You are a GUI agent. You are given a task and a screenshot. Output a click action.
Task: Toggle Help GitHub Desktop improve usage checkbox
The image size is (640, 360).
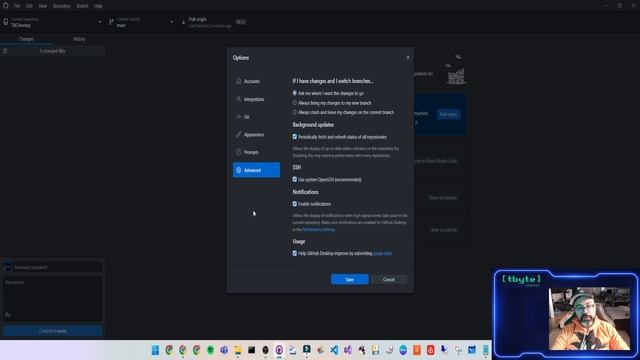[295, 253]
